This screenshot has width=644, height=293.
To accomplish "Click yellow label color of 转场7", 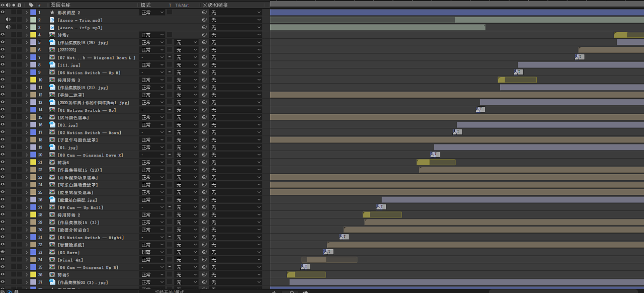I will (33, 35).
